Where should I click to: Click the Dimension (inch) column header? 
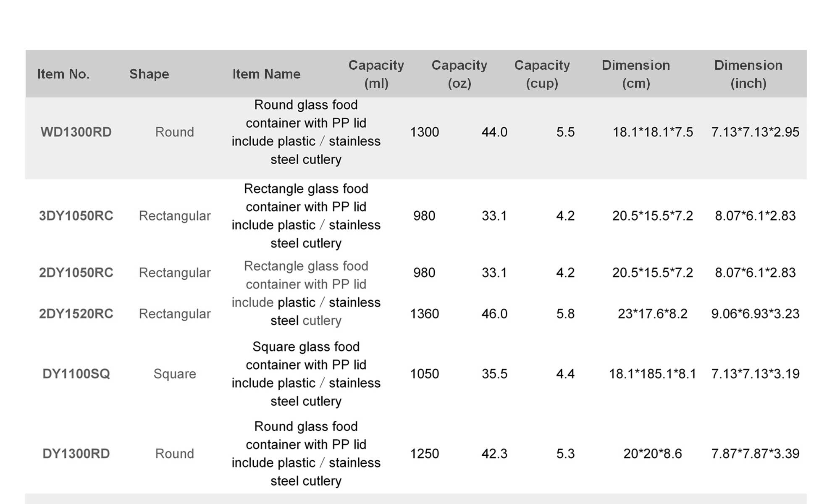[x=748, y=74]
